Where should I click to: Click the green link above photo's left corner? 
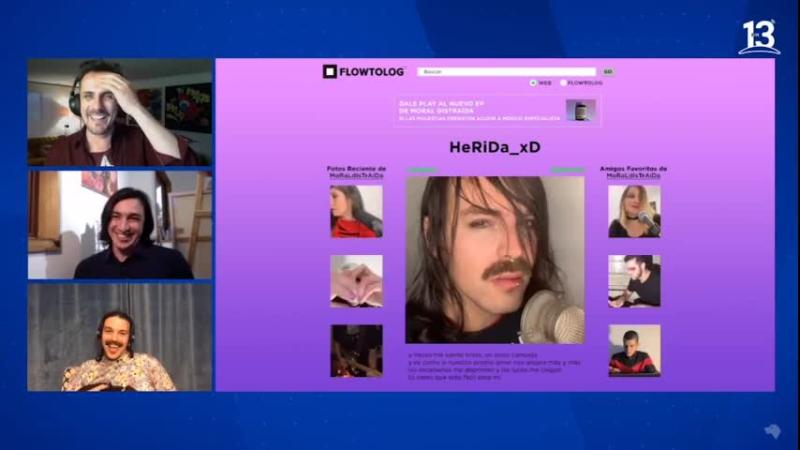(x=422, y=170)
